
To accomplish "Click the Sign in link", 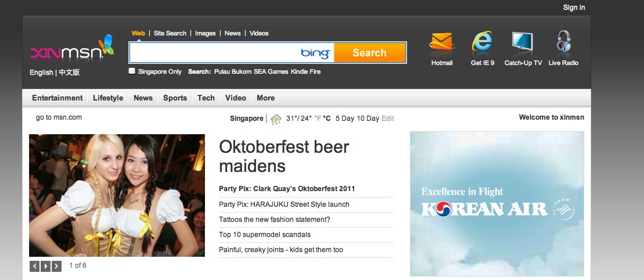I will tap(574, 8).
